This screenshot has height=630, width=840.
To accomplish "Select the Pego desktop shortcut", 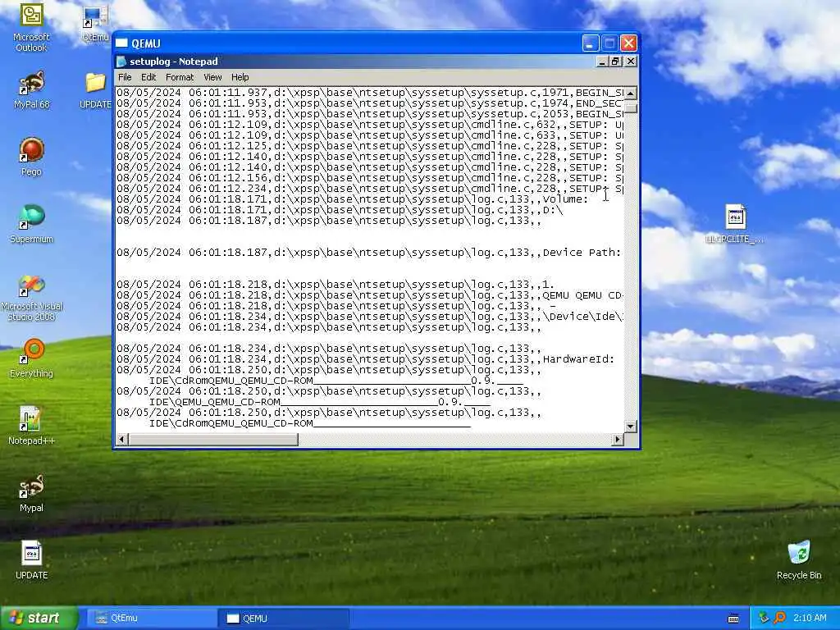I will click(x=32, y=157).
